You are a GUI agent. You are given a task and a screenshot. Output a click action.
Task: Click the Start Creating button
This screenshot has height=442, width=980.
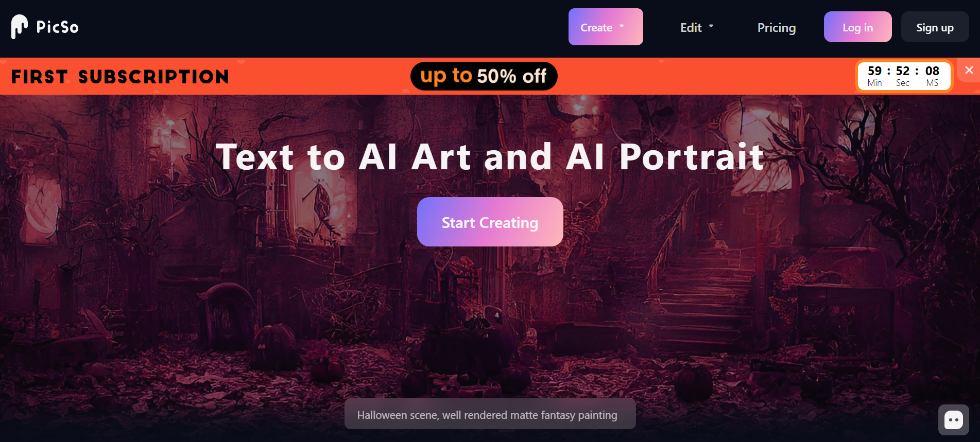[x=490, y=222]
